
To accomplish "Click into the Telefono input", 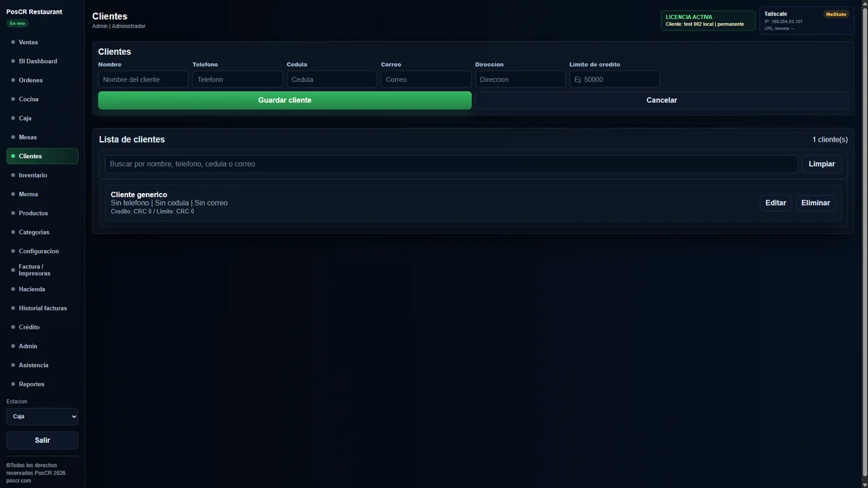I will (x=237, y=79).
